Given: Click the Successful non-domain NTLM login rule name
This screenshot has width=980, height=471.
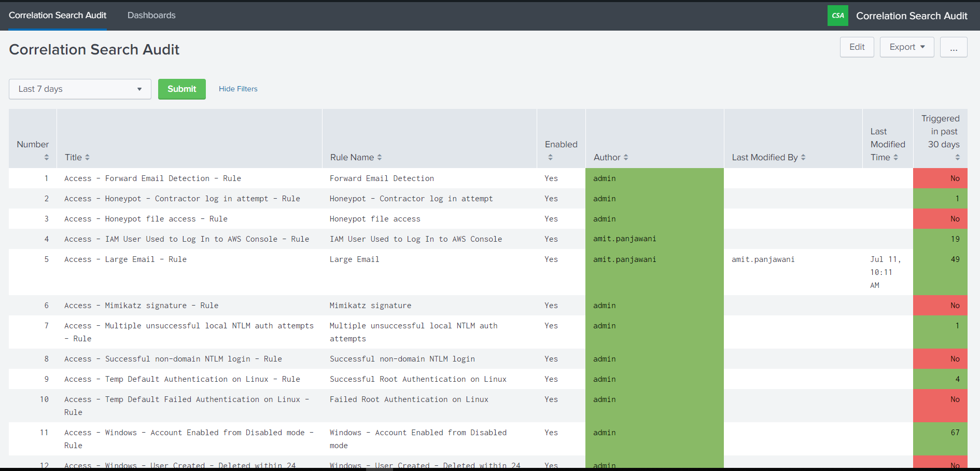Looking at the screenshot, I should point(402,359).
